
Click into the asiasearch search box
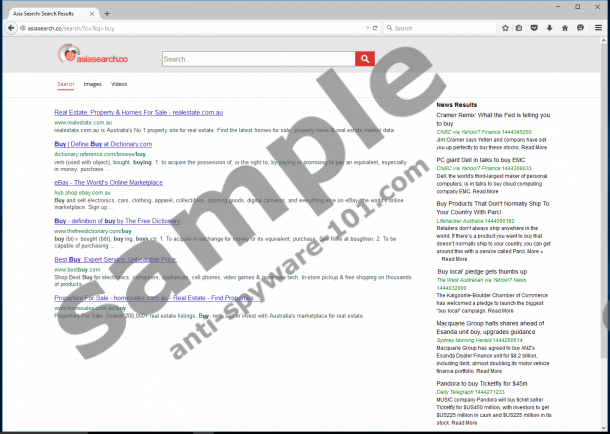[x=257, y=59]
